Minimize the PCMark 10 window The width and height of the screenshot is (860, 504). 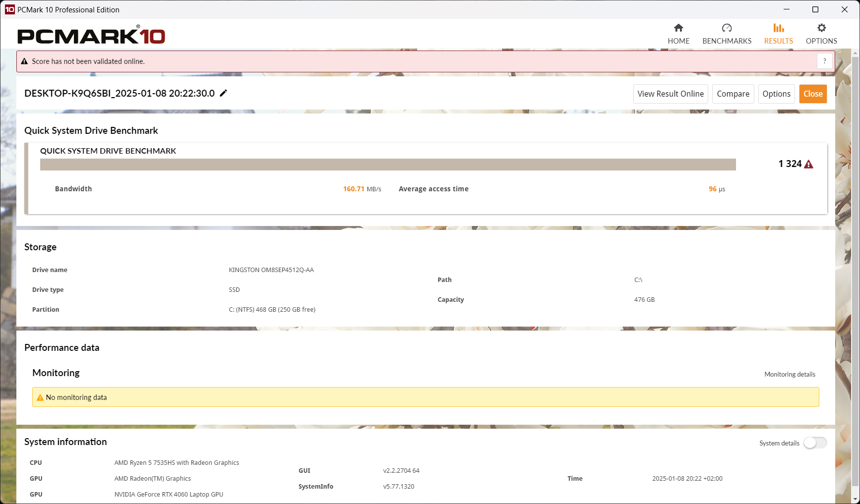(786, 9)
